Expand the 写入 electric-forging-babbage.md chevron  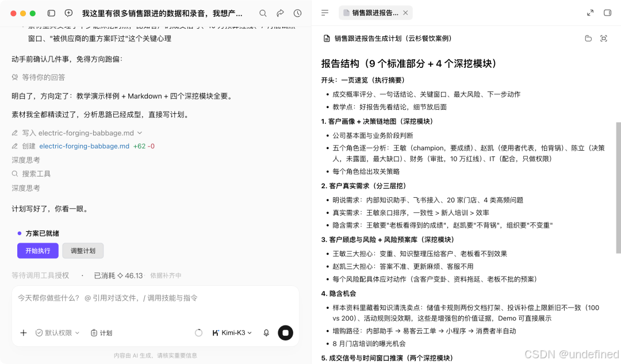[x=140, y=133]
